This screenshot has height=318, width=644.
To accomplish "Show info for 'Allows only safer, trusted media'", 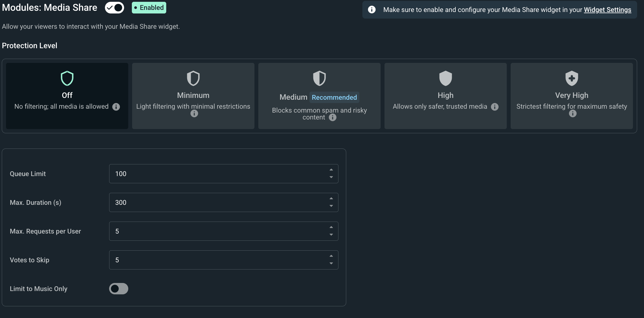I will tap(495, 107).
